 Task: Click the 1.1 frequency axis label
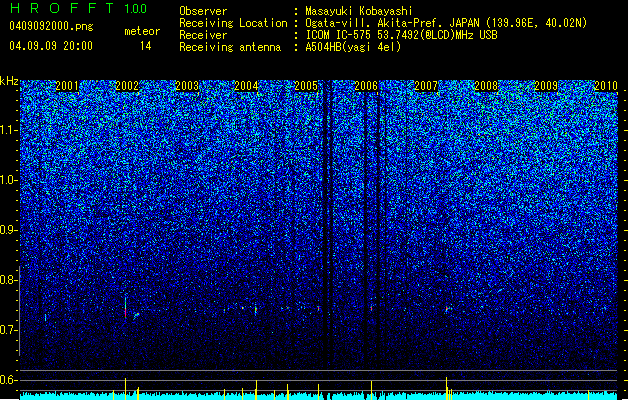(x=8, y=130)
